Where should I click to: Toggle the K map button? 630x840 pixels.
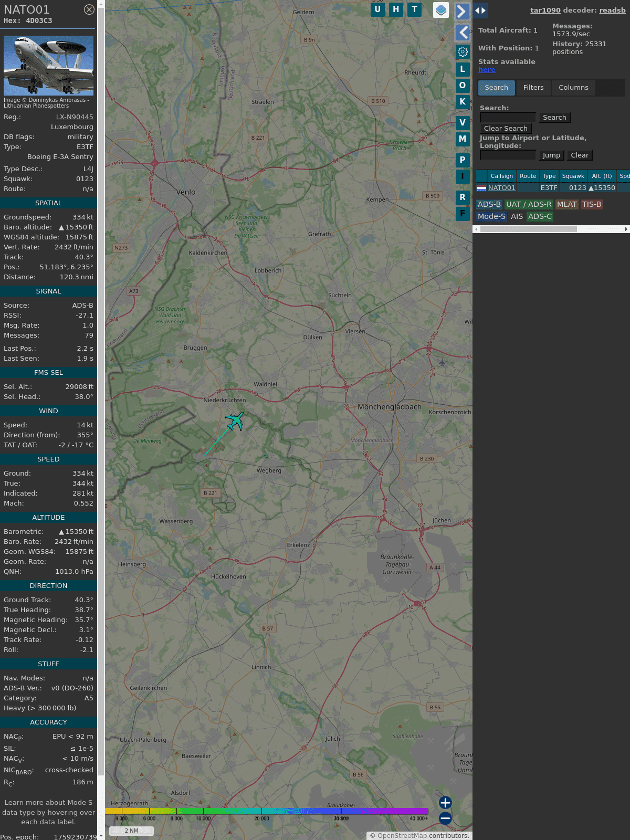463,101
